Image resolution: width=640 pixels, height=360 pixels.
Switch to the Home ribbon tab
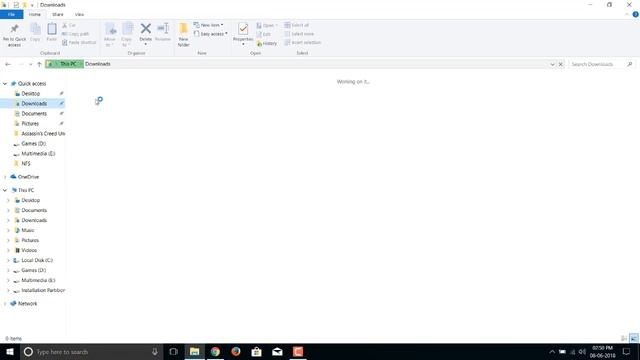35,14
